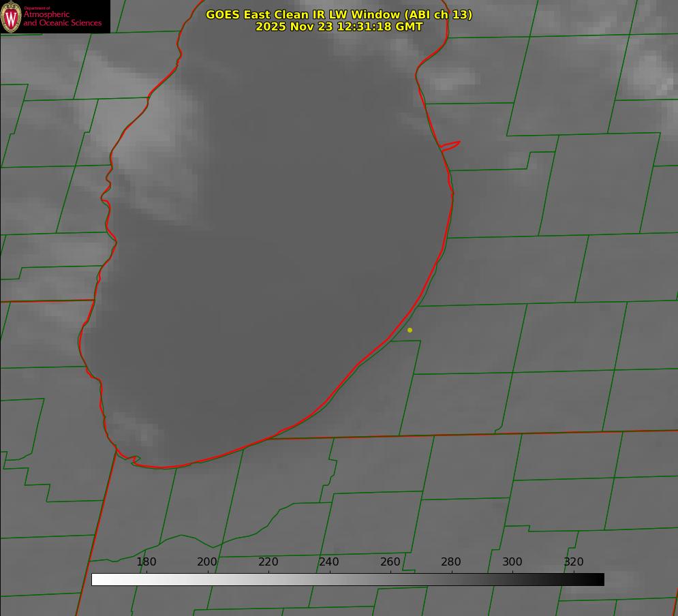Viewport: 678px width, 616px height.
Task: Click the 260 colorbar label
Action: coord(390,562)
